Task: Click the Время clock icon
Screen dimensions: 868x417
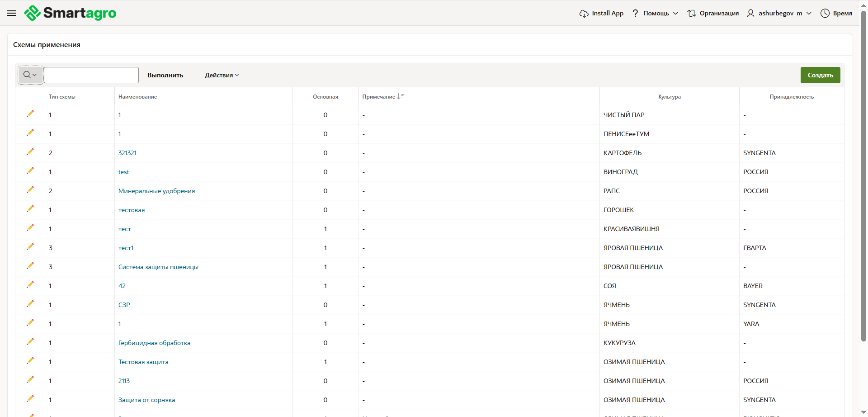Action: (825, 14)
